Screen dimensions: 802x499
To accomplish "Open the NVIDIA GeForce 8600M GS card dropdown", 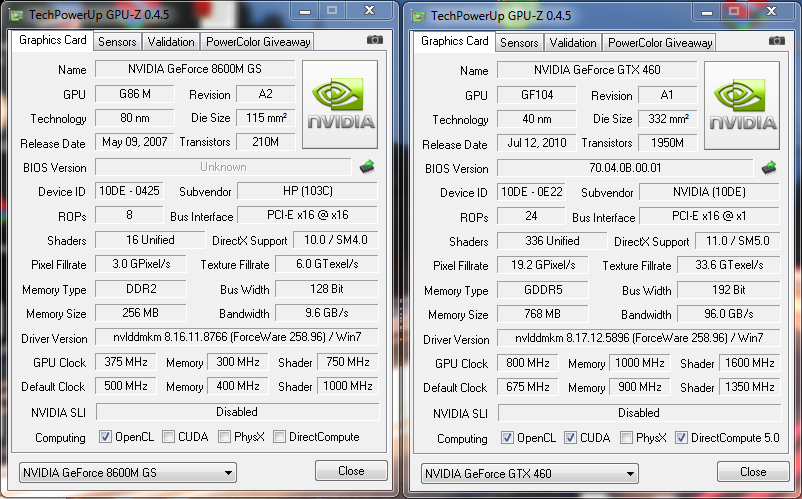I will (128, 472).
